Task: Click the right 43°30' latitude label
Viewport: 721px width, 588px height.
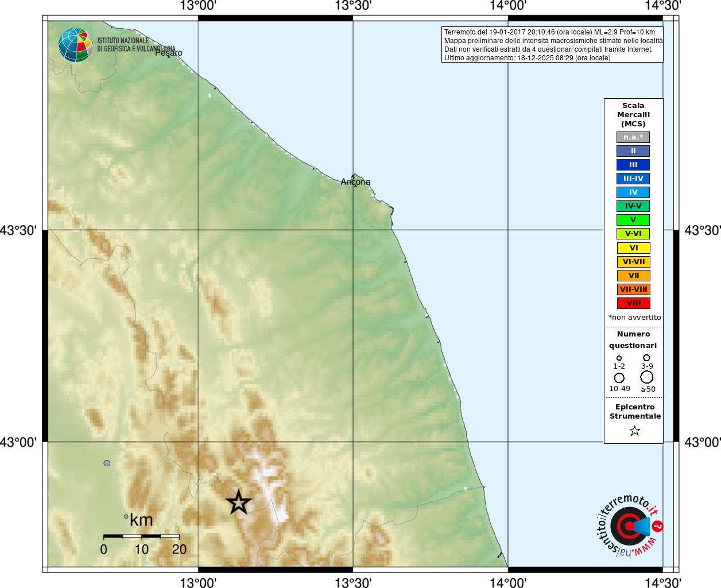Action: [703, 230]
